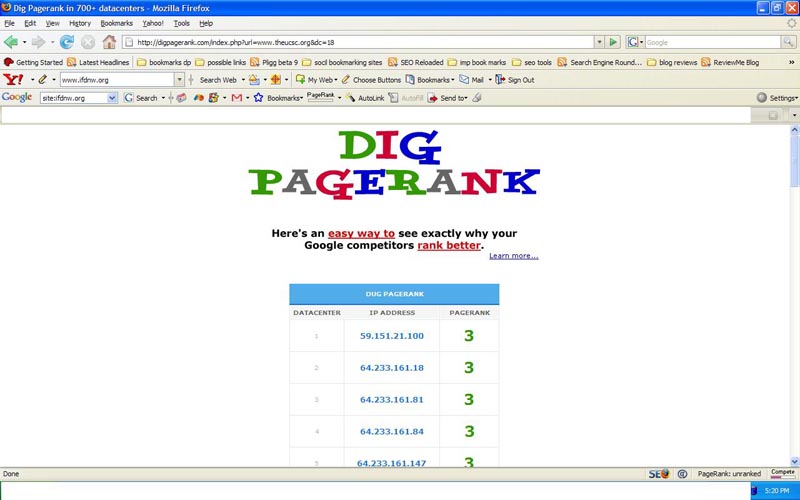The width and height of the screenshot is (800, 500).
Task: Open the Help menu
Action: pyautogui.click(x=206, y=23)
